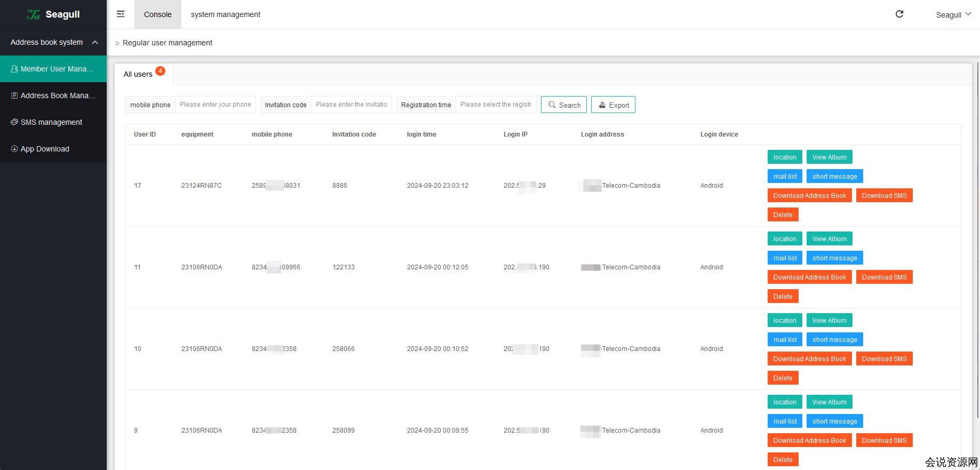The width and height of the screenshot is (980, 470).
Task: Click Download SMS for user ID 11
Action: click(x=885, y=277)
